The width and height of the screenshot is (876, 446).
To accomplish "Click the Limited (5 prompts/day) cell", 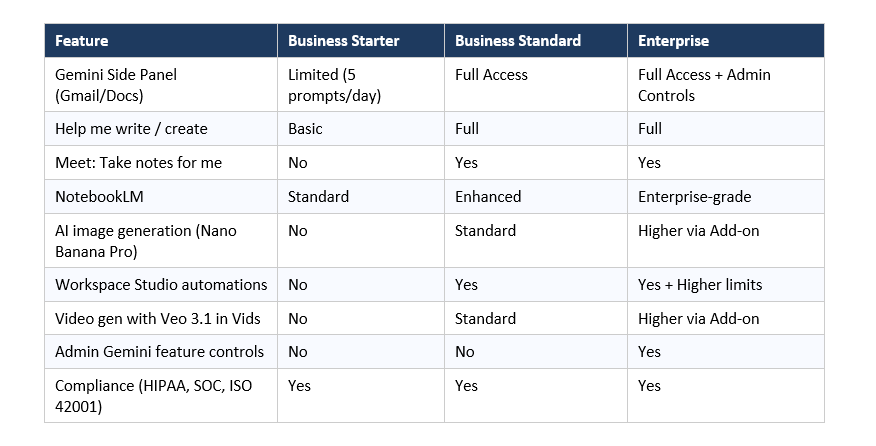I will click(x=334, y=85).
